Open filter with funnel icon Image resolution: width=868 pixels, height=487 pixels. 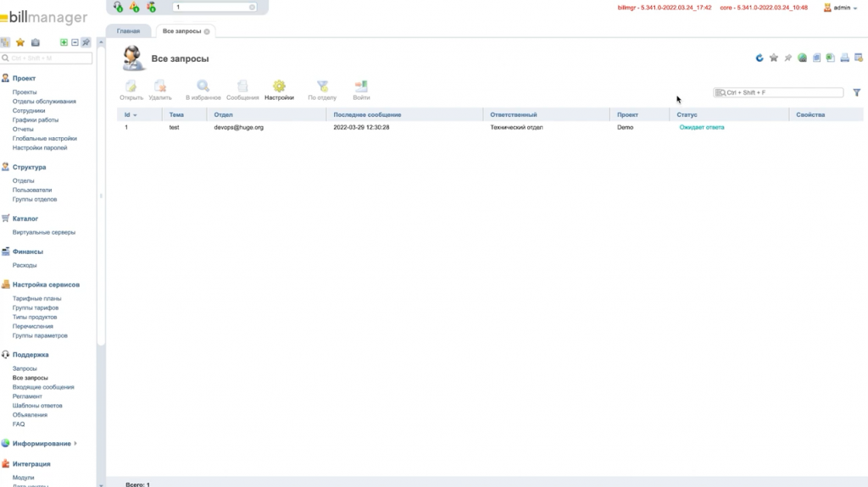(856, 92)
